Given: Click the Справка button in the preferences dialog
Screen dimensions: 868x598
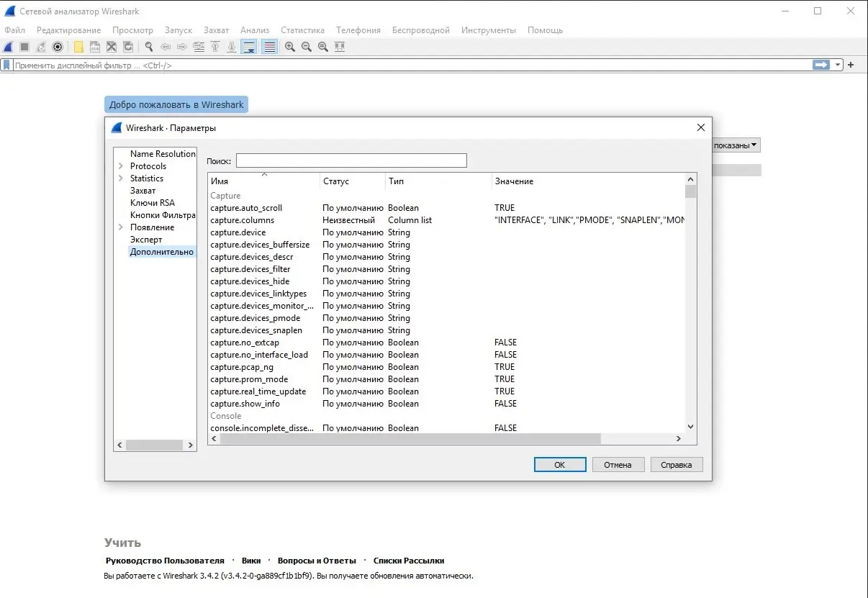Looking at the screenshot, I should pyautogui.click(x=676, y=464).
